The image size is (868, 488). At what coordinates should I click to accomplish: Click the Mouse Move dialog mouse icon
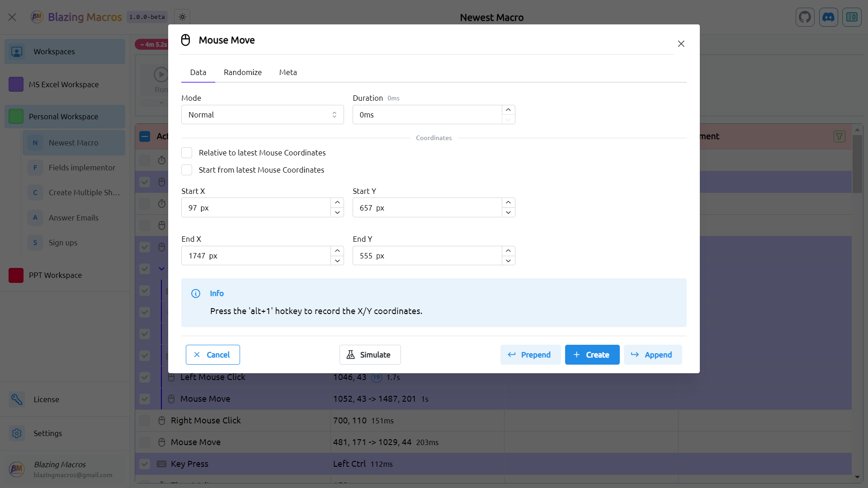click(186, 40)
